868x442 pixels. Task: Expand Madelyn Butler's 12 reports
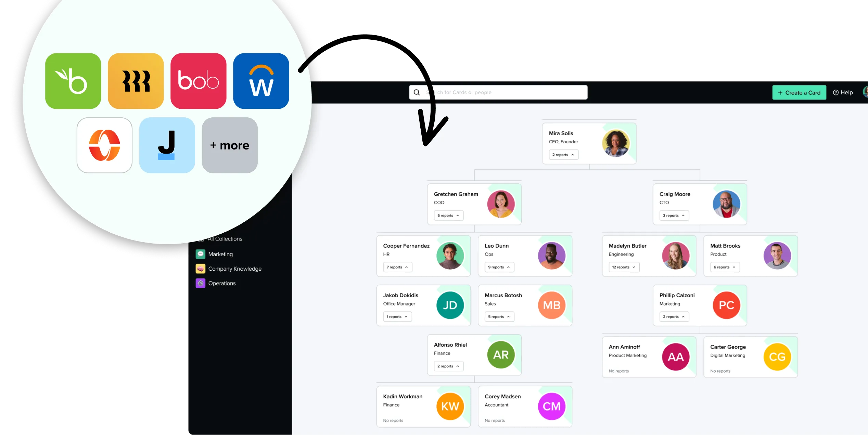(623, 267)
